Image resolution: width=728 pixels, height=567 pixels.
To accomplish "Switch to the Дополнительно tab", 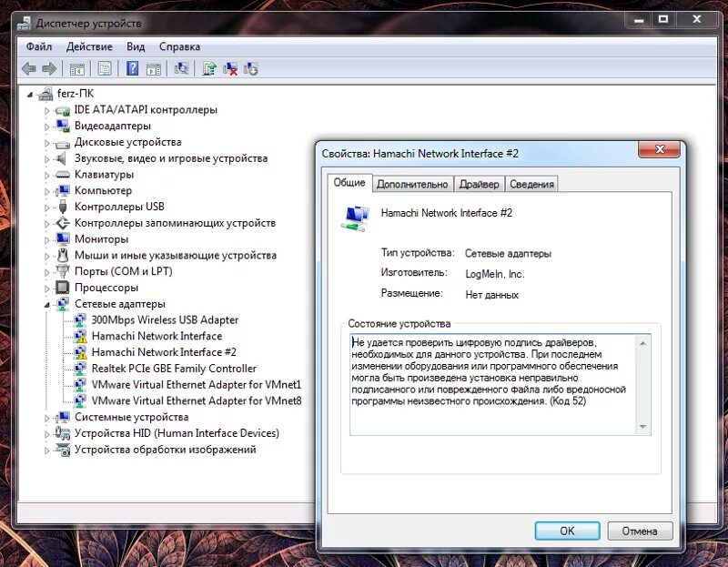I will coord(412,185).
